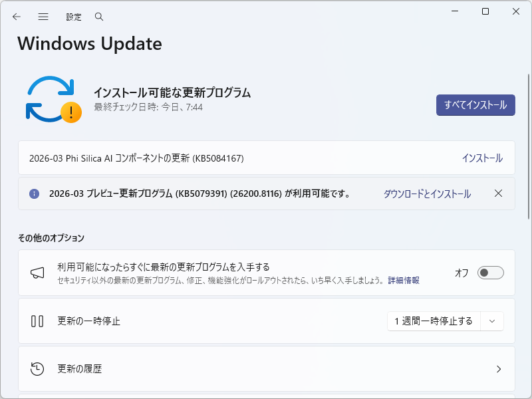The image size is (532, 399).
Task: Enable the latest updates toggle switch
Action: pos(490,273)
